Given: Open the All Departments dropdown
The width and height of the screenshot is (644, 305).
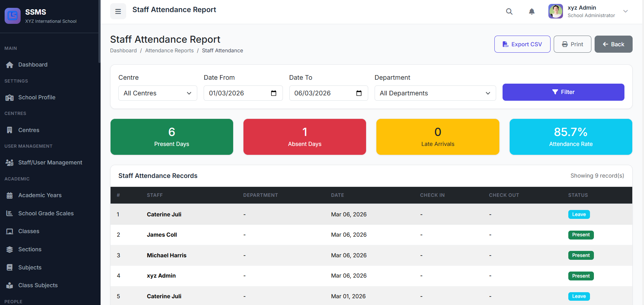Looking at the screenshot, I should [x=435, y=93].
